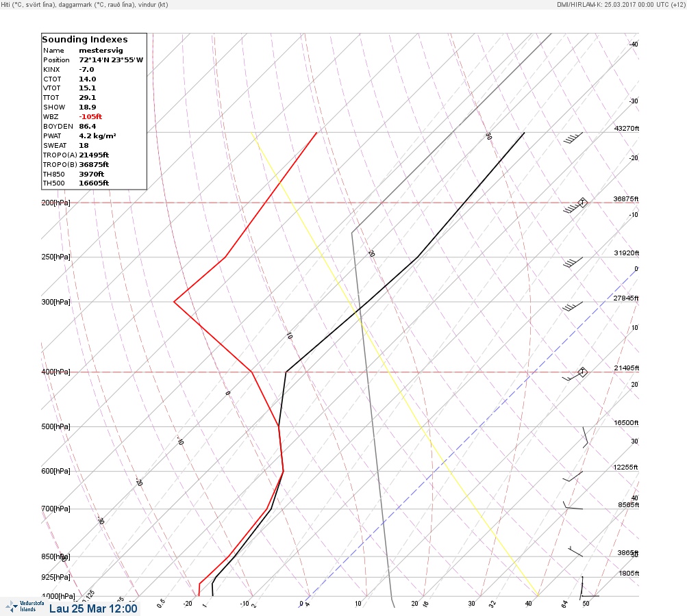Screen dimensions: 687x616
Task: Click the 600[hPa] pressure label
Action: pyautogui.click(x=55, y=471)
